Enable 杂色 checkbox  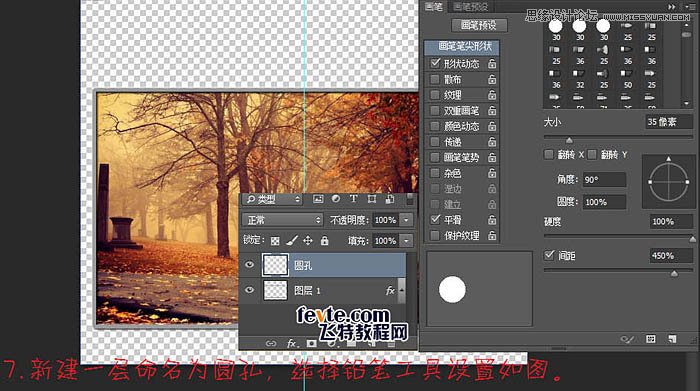(x=435, y=173)
